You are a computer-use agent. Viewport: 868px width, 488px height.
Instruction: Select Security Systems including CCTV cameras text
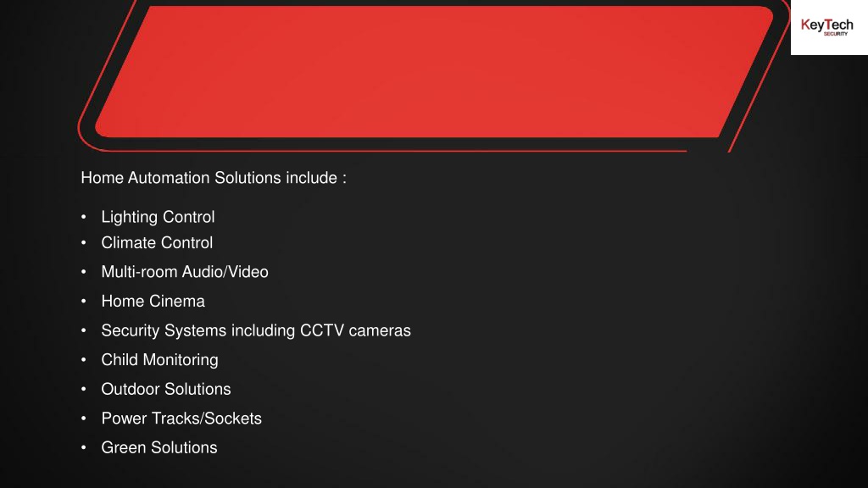pyautogui.click(x=256, y=330)
